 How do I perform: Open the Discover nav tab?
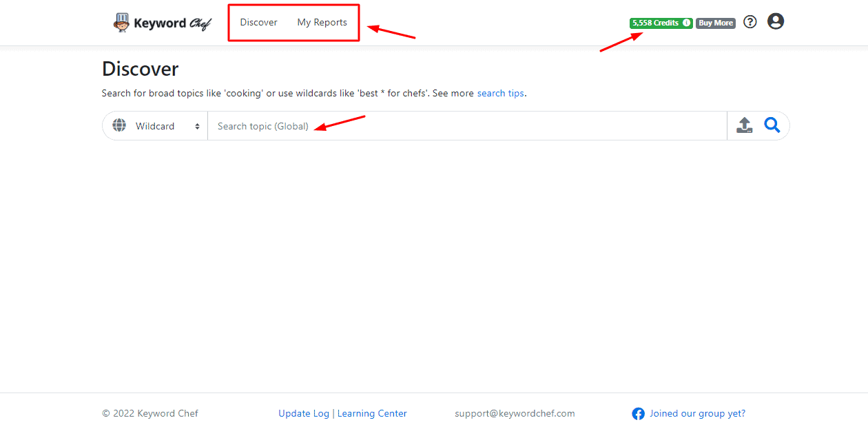point(258,23)
